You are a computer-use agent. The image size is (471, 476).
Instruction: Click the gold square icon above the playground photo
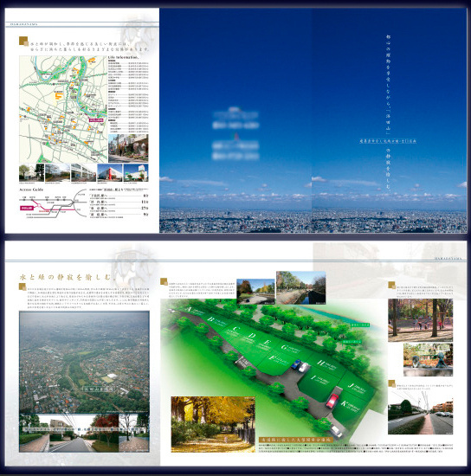(x=391, y=285)
